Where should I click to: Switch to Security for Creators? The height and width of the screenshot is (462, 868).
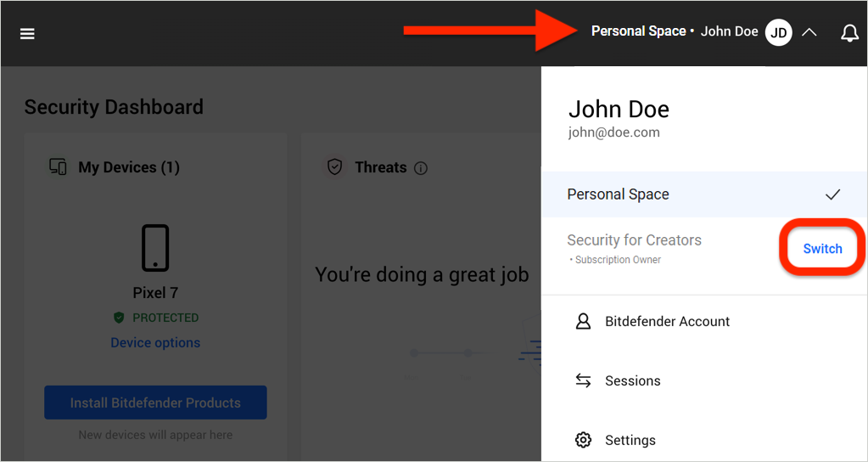(823, 249)
